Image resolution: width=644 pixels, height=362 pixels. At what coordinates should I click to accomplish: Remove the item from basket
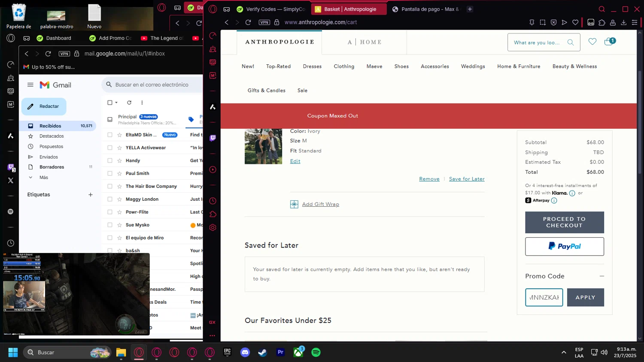tap(429, 179)
